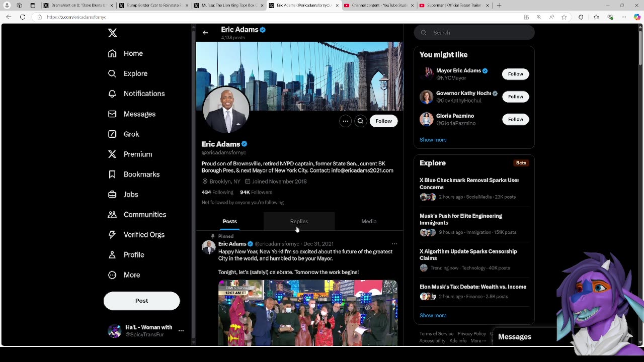Open profile more options ellipsis button
The height and width of the screenshot is (362, 644).
coord(345,121)
